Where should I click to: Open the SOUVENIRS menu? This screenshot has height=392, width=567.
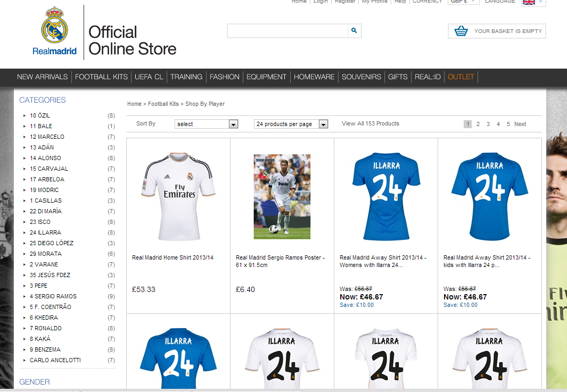361,77
